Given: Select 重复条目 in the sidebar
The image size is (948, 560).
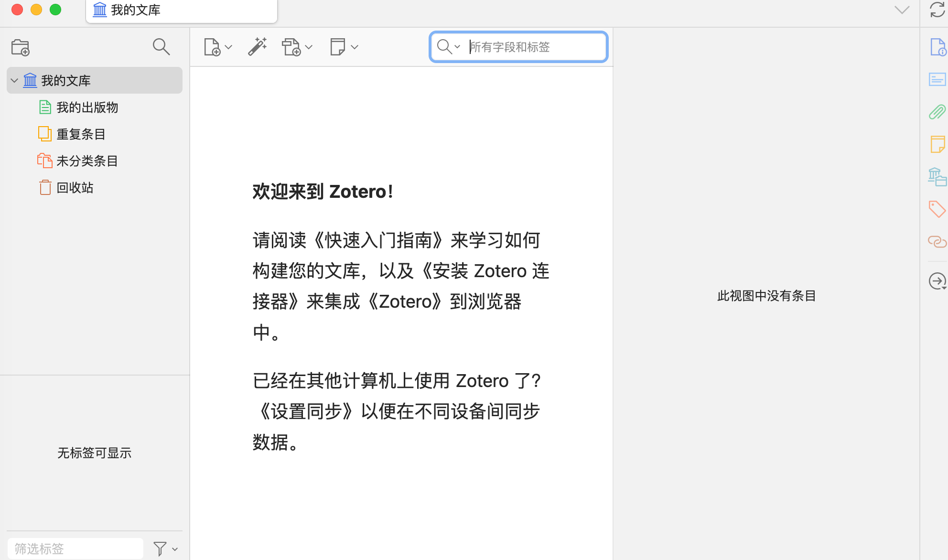Looking at the screenshot, I should click(x=81, y=134).
